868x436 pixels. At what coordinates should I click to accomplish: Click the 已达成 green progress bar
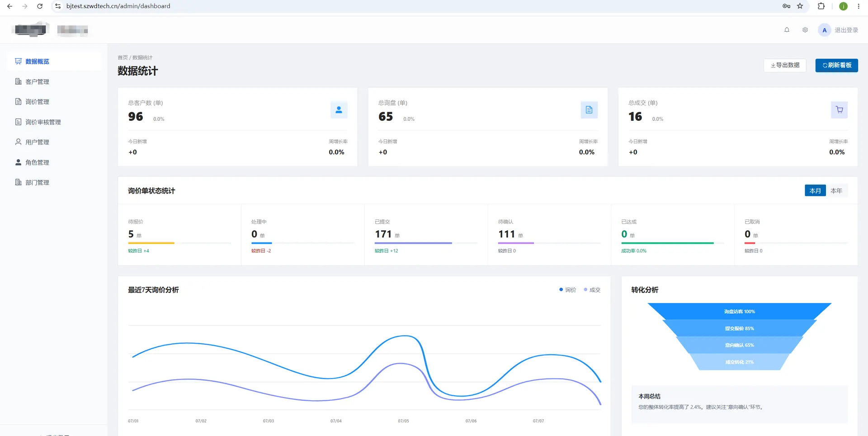[667, 243]
